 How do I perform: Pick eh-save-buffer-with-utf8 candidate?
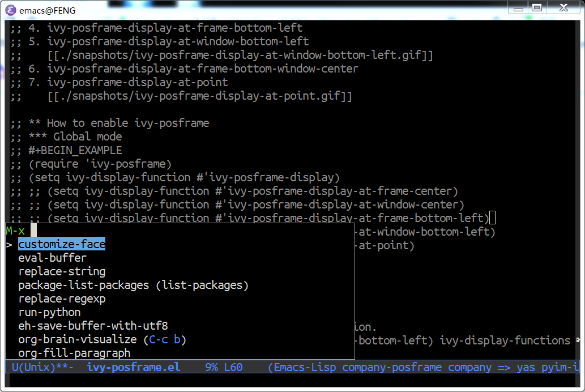point(93,326)
